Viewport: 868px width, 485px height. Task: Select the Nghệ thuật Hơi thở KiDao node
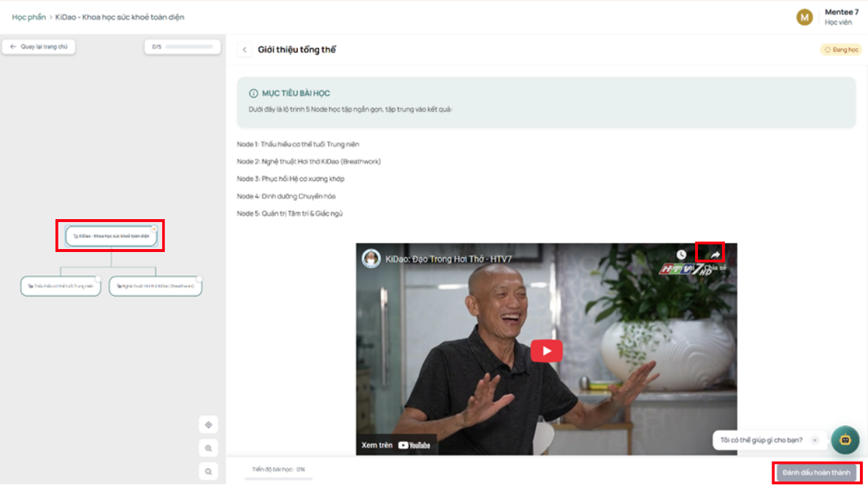[x=155, y=286]
